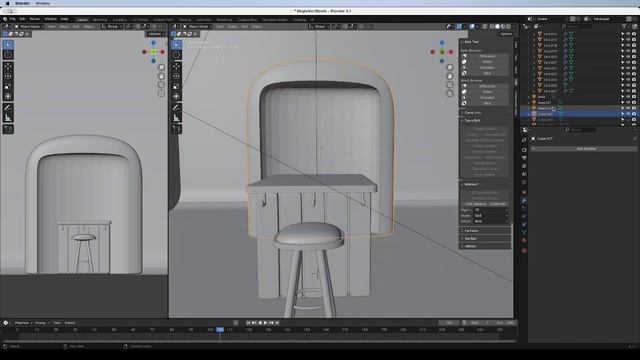Image resolution: width=640 pixels, height=360 pixels.
Task: Toggle gizmo display in right viewport header
Action: click(459, 27)
